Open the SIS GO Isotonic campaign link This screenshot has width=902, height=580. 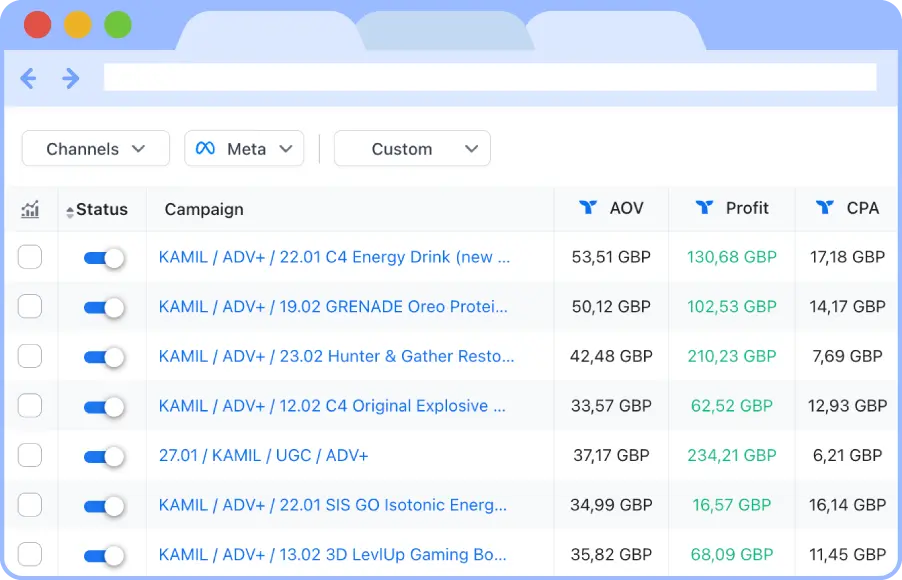tap(332, 505)
